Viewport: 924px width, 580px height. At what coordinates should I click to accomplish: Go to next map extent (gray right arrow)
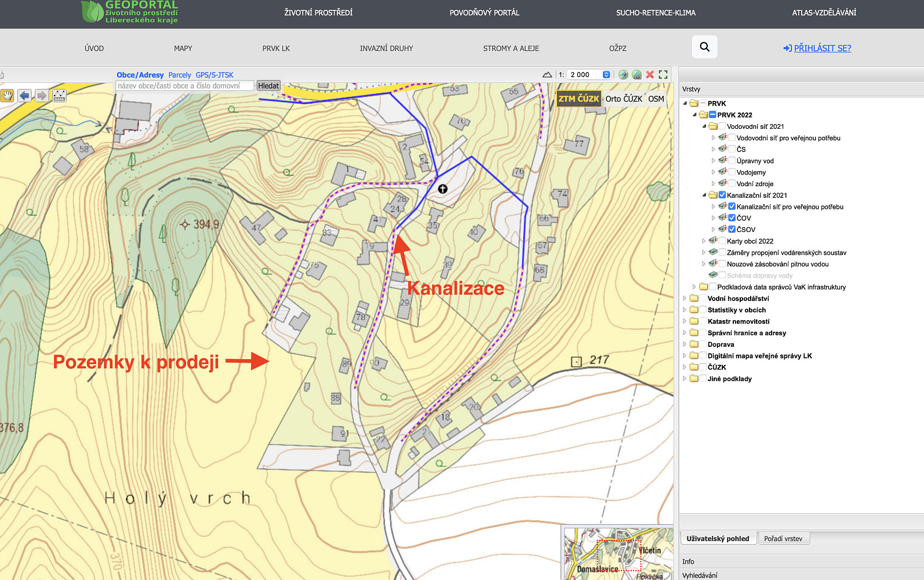click(x=42, y=96)
